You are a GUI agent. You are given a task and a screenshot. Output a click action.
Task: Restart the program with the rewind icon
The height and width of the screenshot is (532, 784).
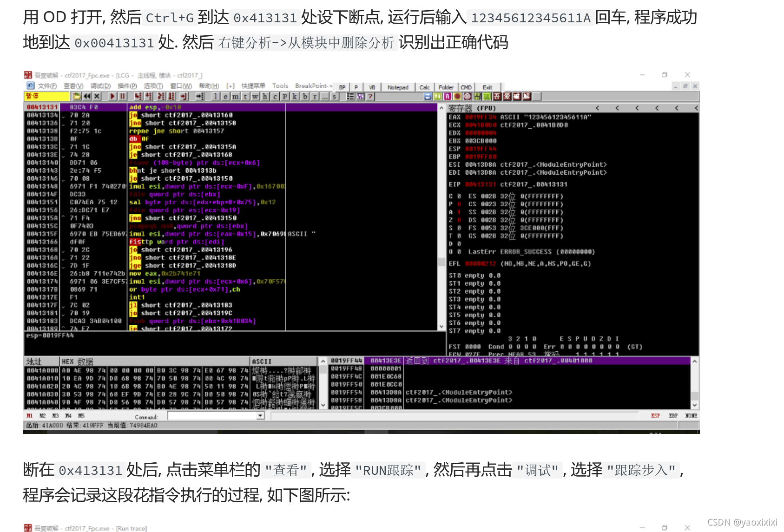coord(87,96)
